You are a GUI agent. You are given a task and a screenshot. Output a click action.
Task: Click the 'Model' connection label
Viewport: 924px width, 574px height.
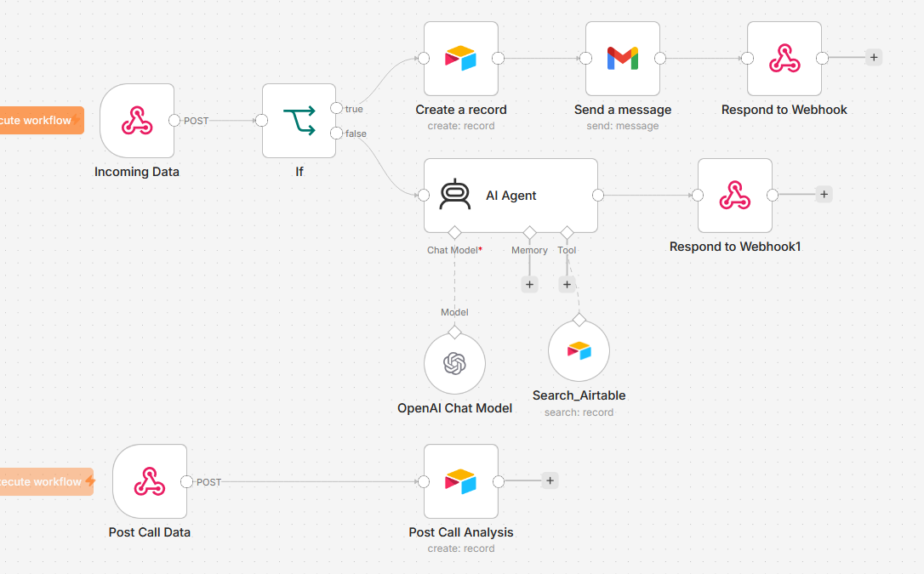(454, 312)
